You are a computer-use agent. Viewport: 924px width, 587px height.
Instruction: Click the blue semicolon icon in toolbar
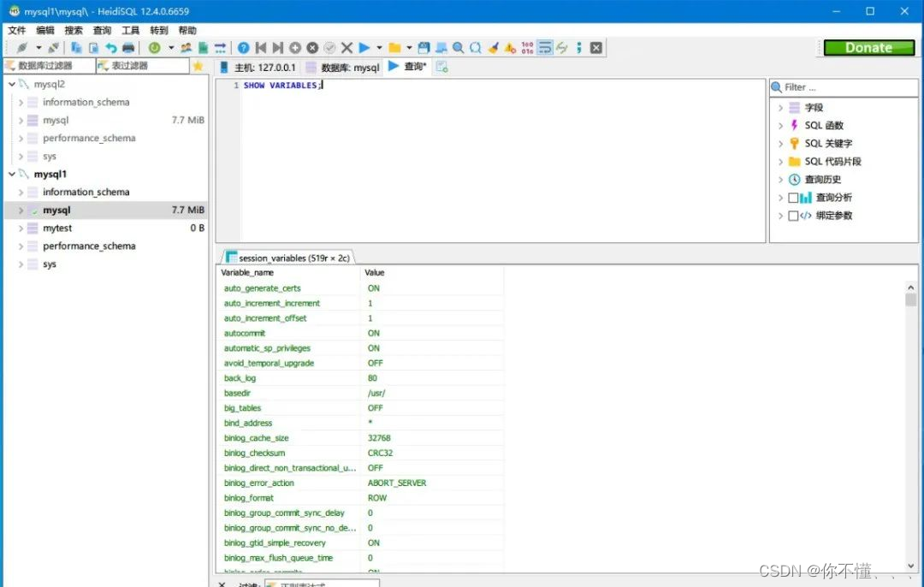tap(578, 48)
